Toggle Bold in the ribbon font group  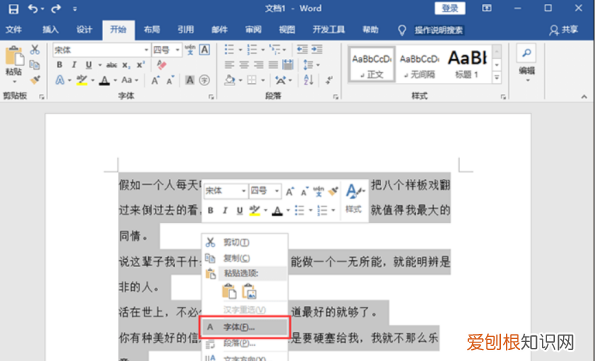pos(60,65)
